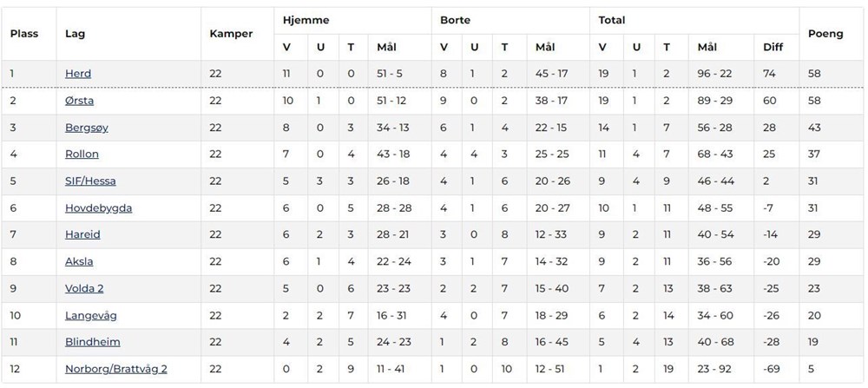Click the Plass column header
868x388 pixels.
coord(24,34)
